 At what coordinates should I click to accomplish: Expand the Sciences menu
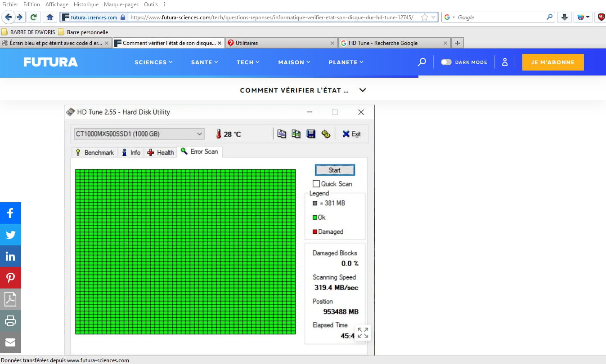pyautogui.click(x=153, y=62)
